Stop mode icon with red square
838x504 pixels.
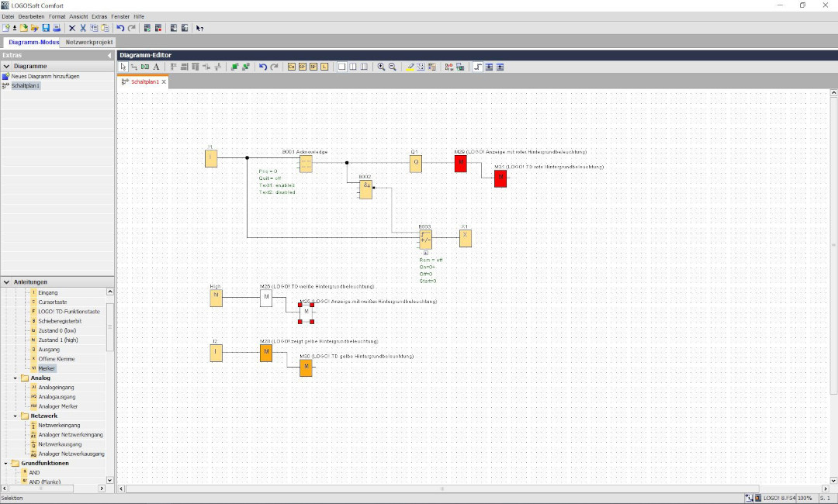[x=158, y=28]
